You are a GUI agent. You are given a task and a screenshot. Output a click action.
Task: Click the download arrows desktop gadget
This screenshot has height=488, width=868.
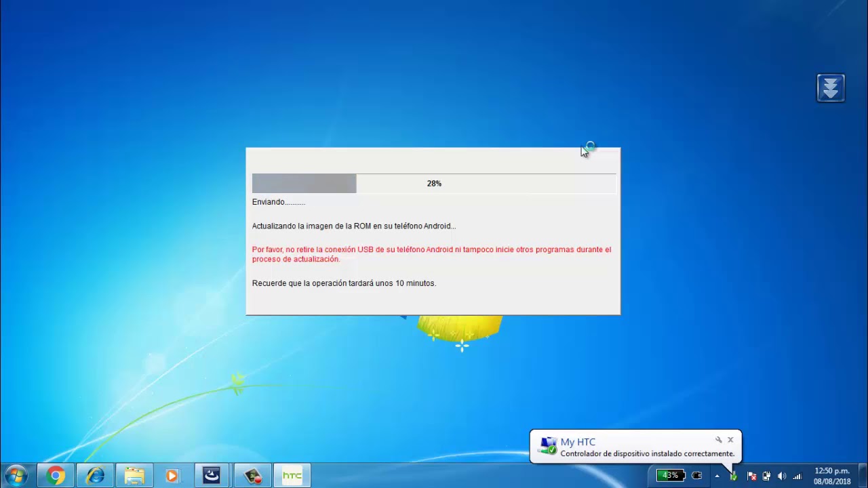pos(831,88)
